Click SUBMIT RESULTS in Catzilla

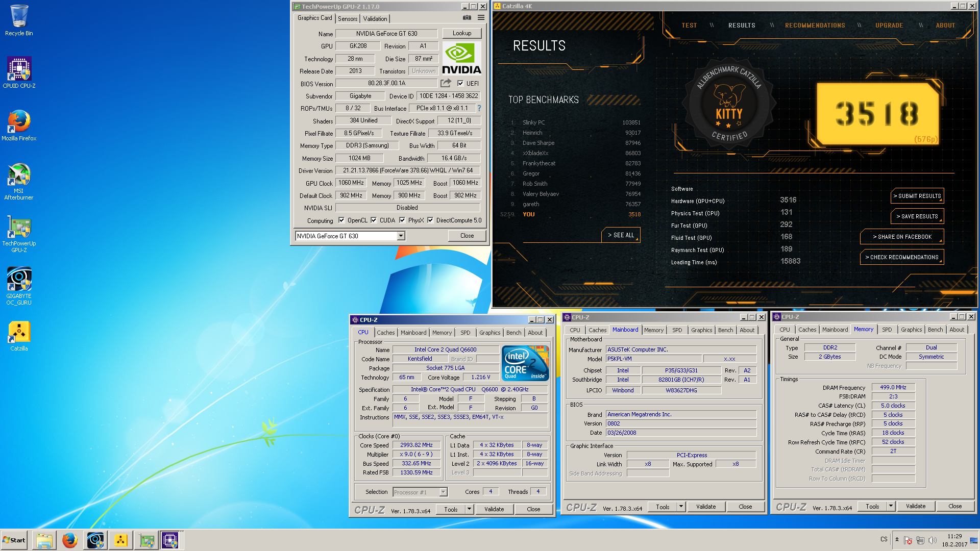click(x=917, y=196)
